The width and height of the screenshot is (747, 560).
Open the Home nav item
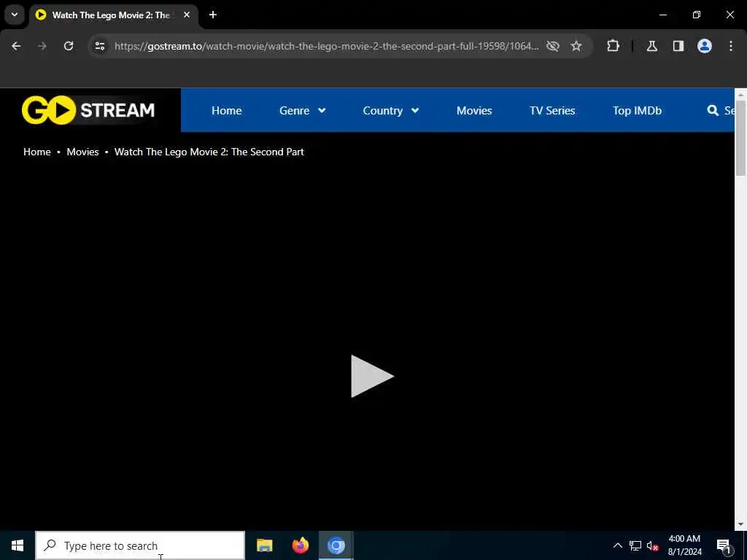click(226, 111)
